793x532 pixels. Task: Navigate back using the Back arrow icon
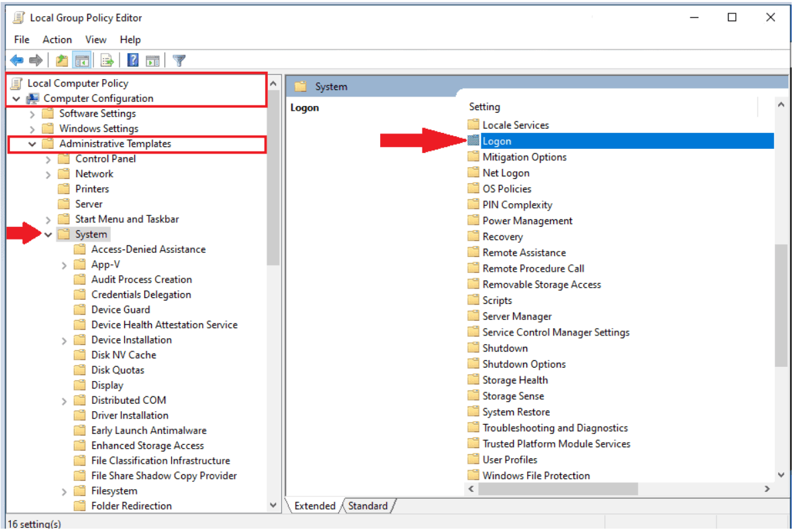click(x=16, y=60)
